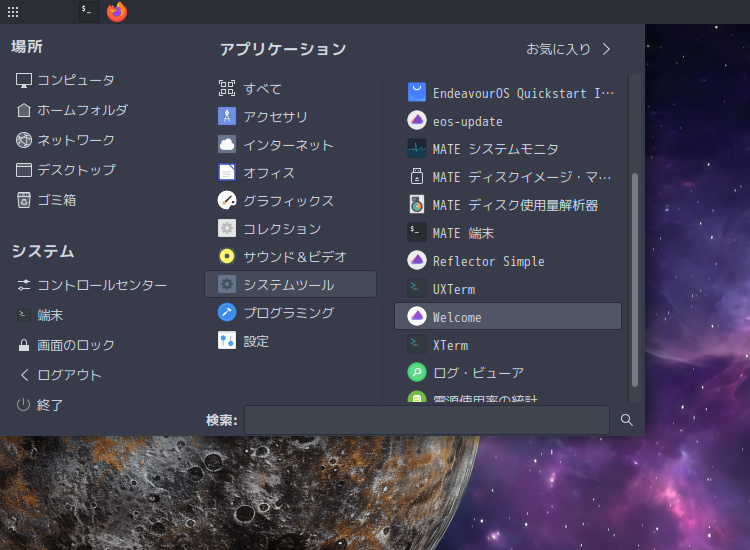Select the システムツール category
Screen dimensions: 750x550
290,285
